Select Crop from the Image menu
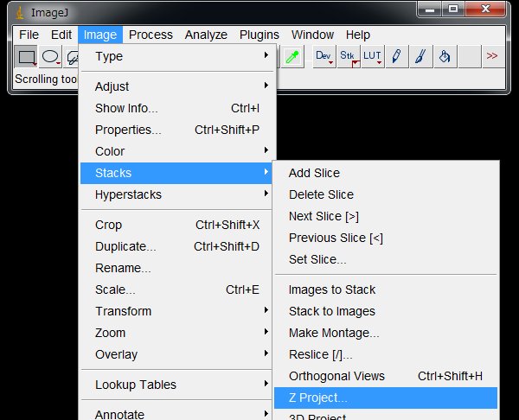Viewport: 519px width, 420px height. 176,225
